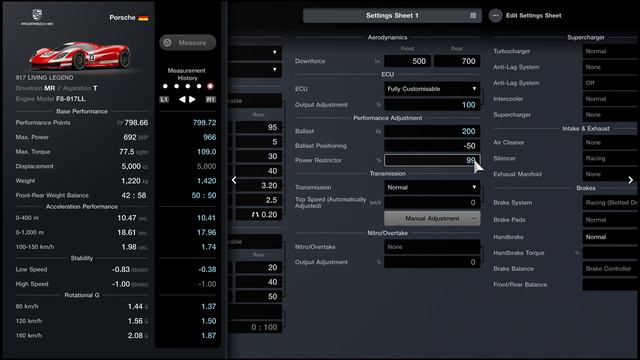Open Edit Settings Sheet options icon

click(495, 16)
